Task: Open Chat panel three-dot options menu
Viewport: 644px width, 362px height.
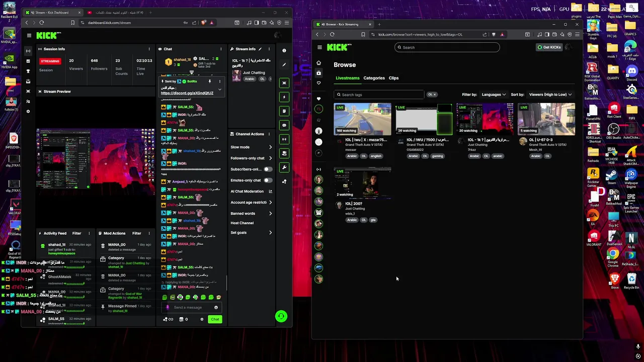Action: point(220,49)
